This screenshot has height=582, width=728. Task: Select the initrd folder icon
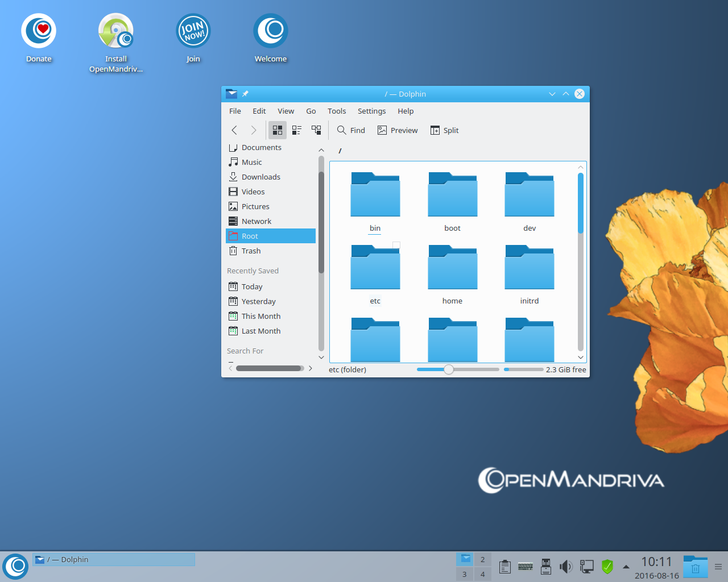pyautogui.click(x=530, y=267)
